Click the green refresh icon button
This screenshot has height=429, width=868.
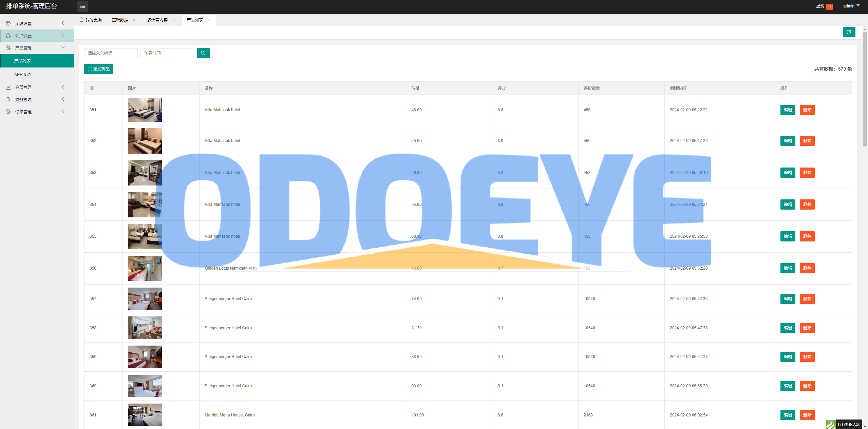pyautogui.click(x=849, y=32)
